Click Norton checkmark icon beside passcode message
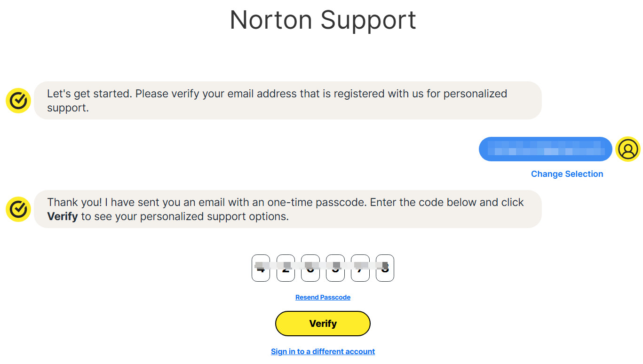Viewport: 643px width, 364px height. tap(18, 209)
